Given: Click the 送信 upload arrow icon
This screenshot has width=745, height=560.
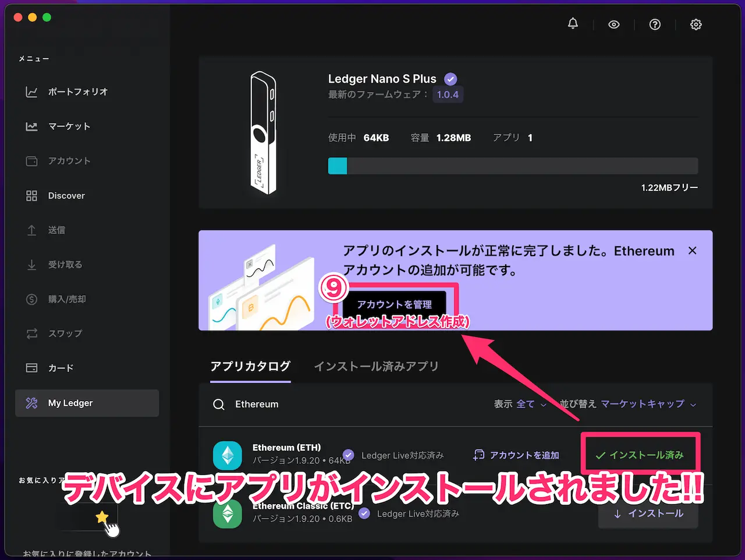Looking at the screenshot, I should point(31,230).
